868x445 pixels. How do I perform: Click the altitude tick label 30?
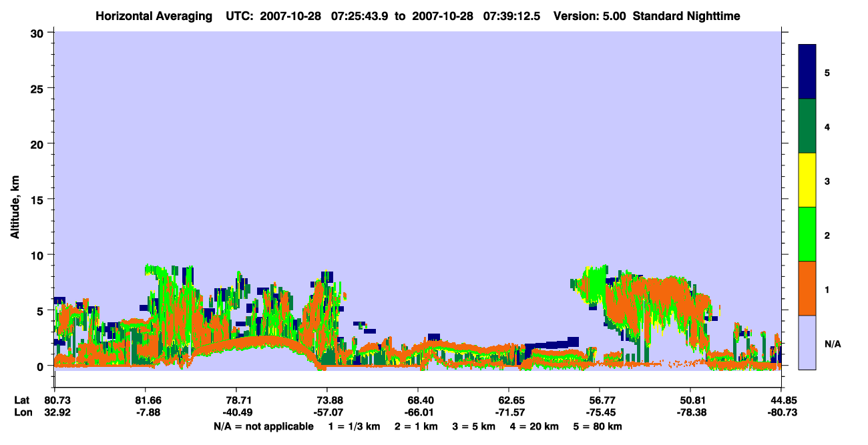coord(39,33)
